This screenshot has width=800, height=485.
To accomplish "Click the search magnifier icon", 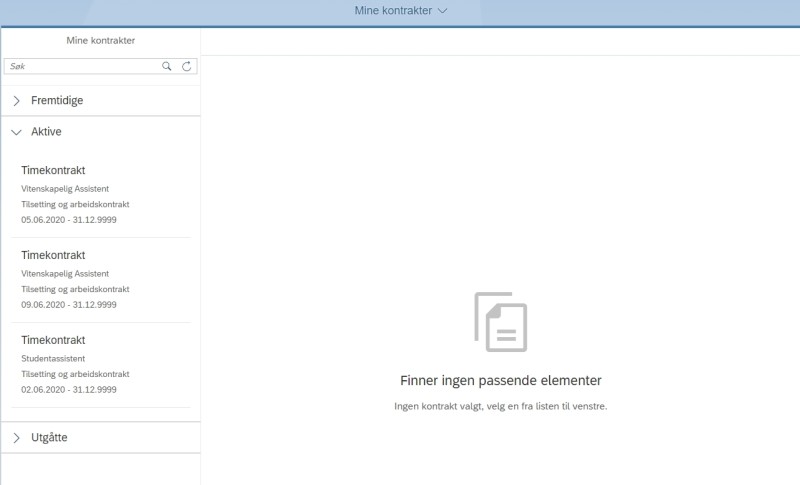I will [166, 66].
